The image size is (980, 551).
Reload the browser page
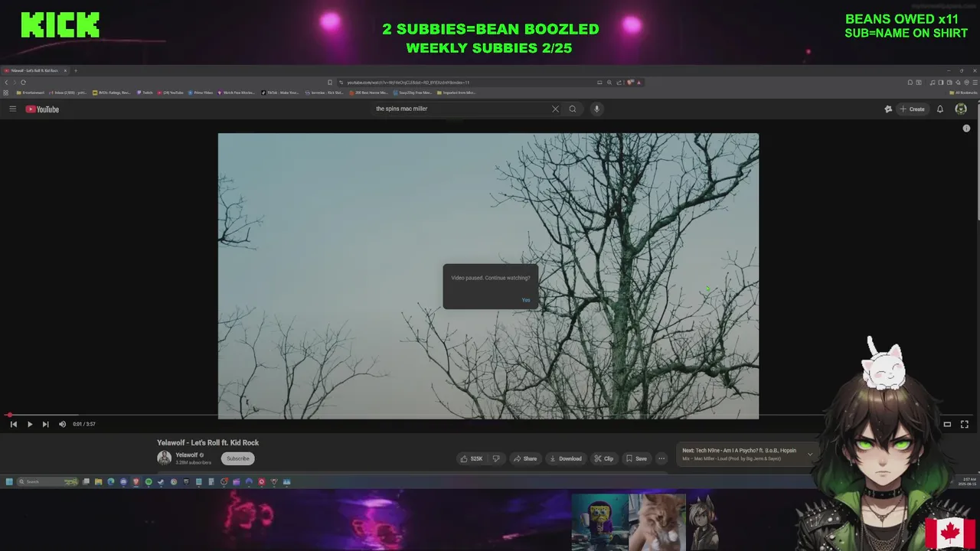tap(23, 83)
